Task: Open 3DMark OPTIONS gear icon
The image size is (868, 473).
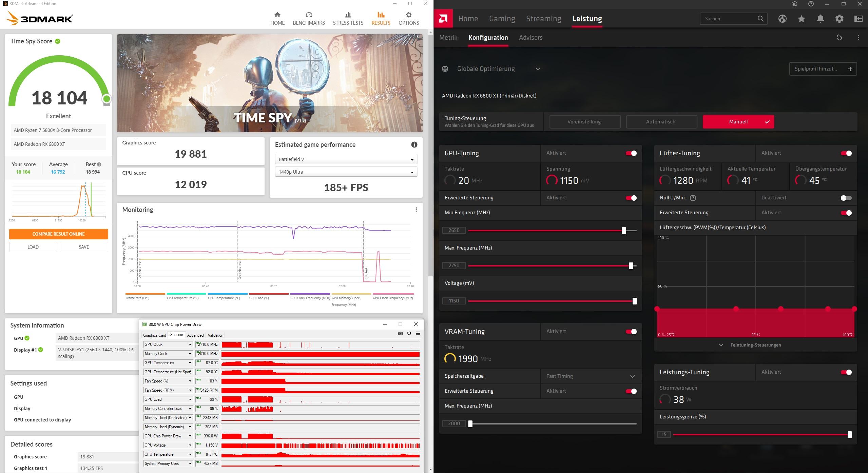Action: (408, 15)
